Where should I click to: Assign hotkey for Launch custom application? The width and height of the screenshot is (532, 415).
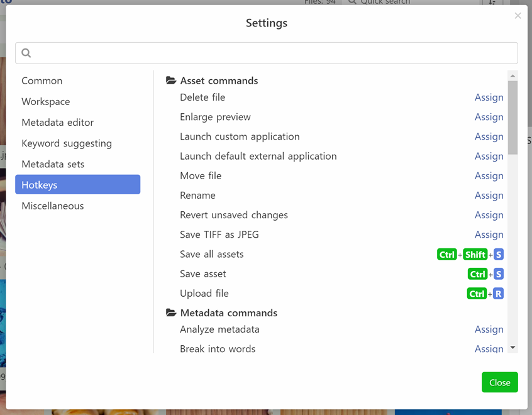[x=489, y=136]
